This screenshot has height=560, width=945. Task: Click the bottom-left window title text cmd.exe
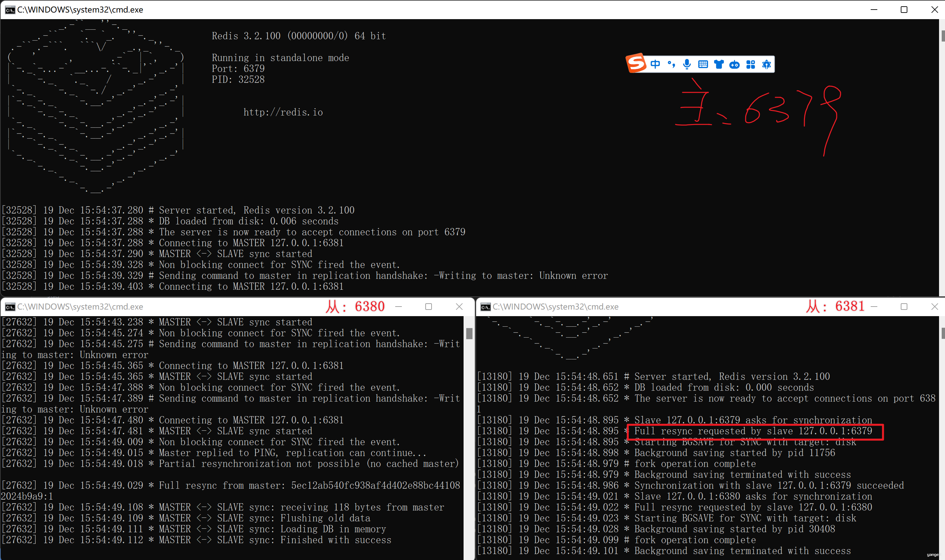pyautogui.click(x=80, y=307)
